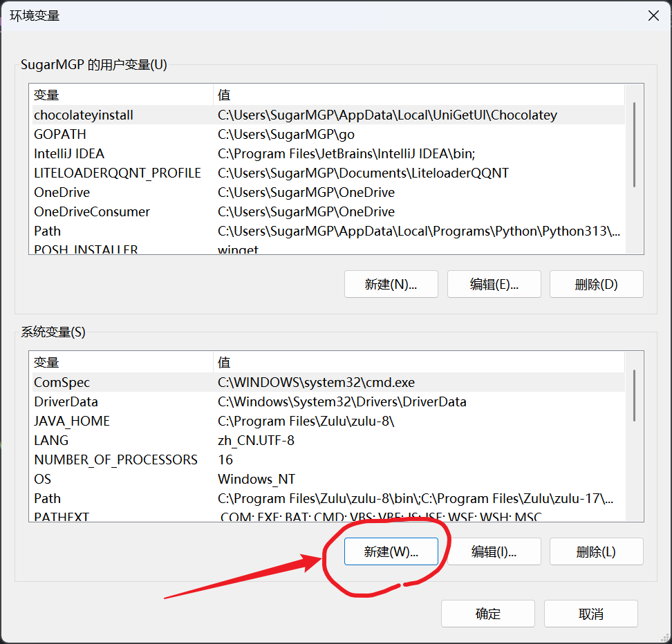Click 删除(L) button for system variables
Image resolution: width=672 pixels, height=644 pixels.
click(x=596, y=551)
